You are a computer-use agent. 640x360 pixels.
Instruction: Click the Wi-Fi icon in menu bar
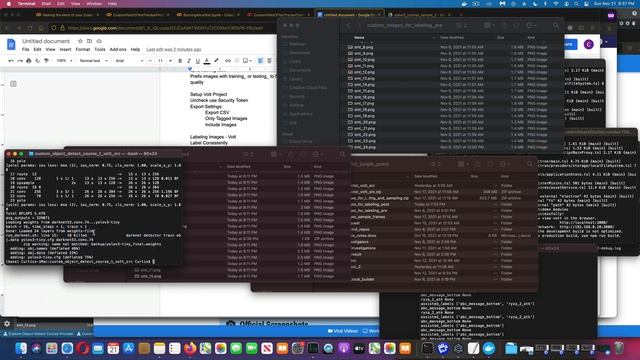coord(556,4)
